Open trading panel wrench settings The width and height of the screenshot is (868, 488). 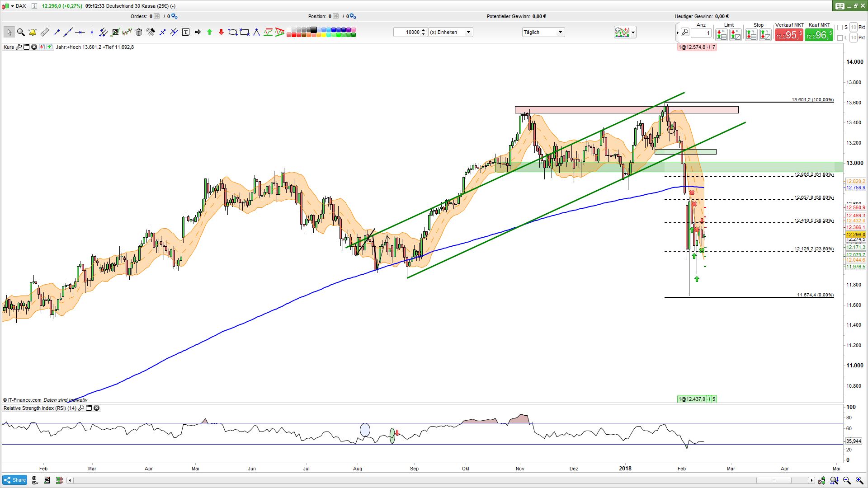click(x=685, y=33)
